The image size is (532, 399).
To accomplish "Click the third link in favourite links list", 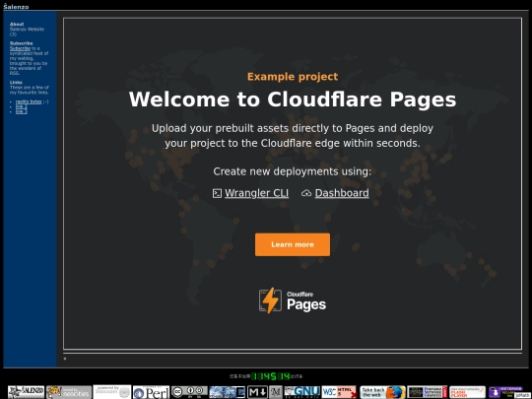I will point(21,111).
